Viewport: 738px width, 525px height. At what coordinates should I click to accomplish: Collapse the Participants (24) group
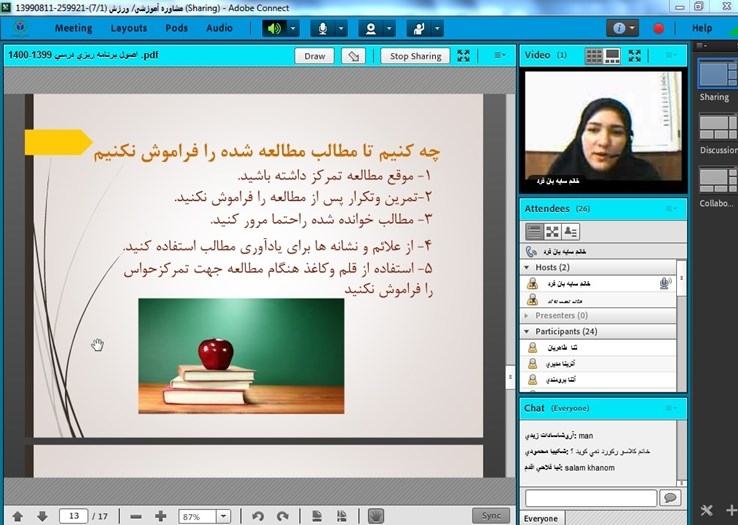[527, 331]
